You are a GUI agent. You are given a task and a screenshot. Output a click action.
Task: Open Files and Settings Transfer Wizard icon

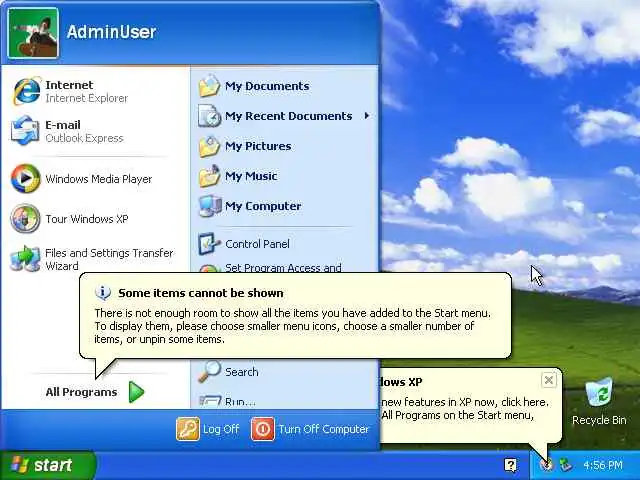tap(25, 259)
